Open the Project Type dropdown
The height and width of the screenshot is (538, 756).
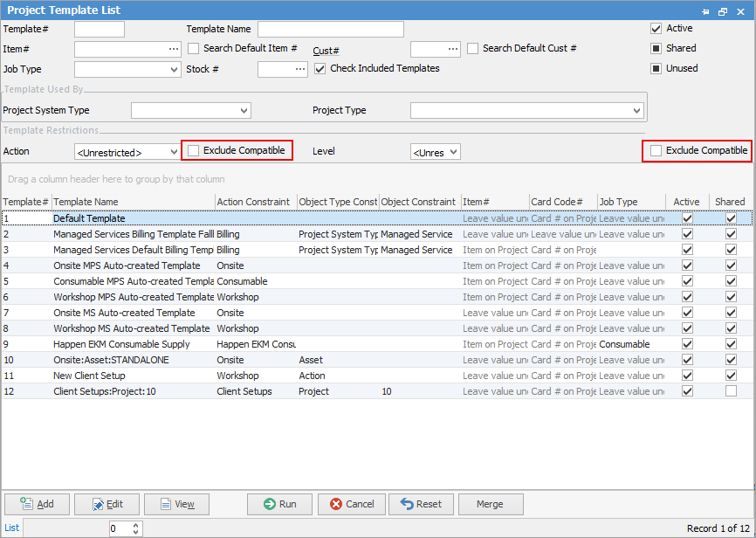pos(636,111)
